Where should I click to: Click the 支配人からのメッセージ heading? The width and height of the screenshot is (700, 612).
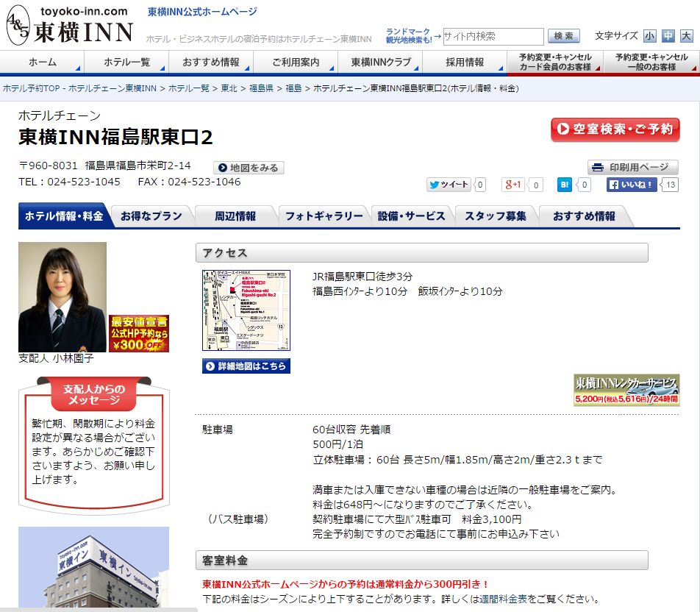(x=94, y=394)
